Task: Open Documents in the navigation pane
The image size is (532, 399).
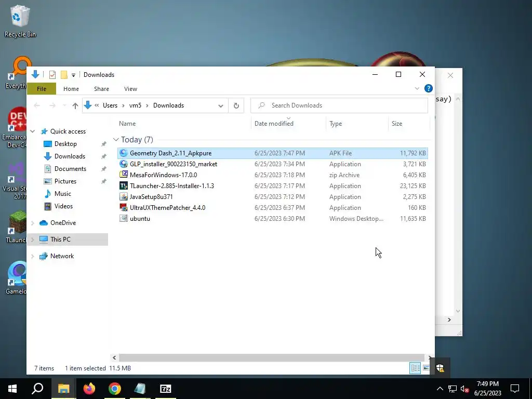Action: click(70, 169)
